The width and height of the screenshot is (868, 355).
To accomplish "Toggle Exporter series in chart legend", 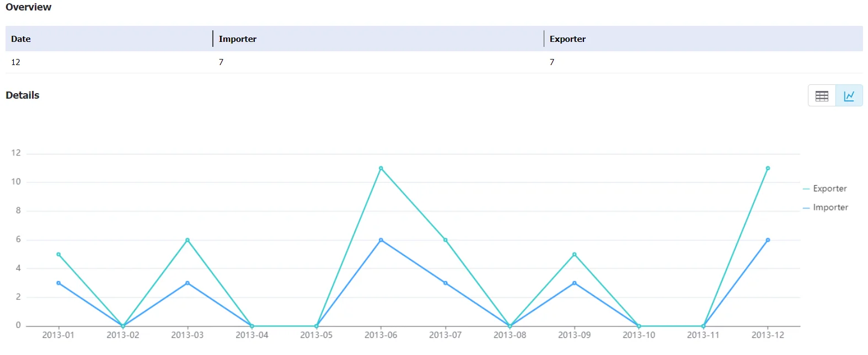I will pyautogui.click(x=825, y=189).
